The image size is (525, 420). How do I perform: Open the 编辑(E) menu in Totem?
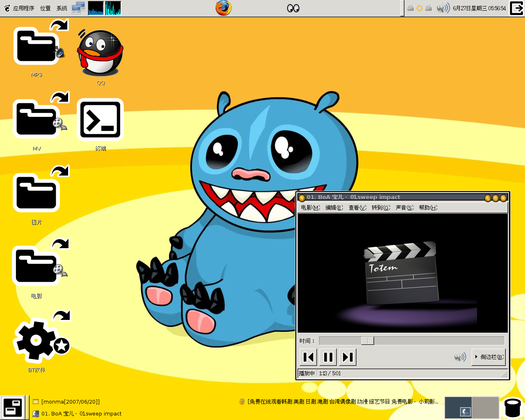[x=334, y=208]
